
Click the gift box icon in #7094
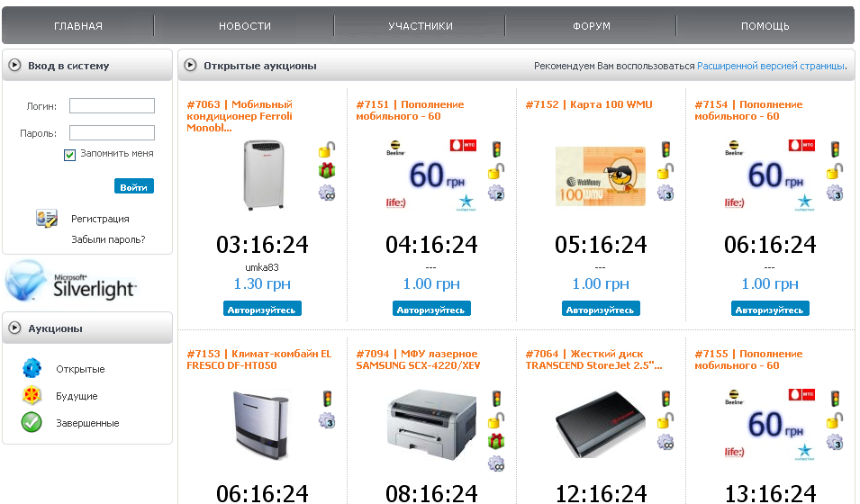click(496, 441)
